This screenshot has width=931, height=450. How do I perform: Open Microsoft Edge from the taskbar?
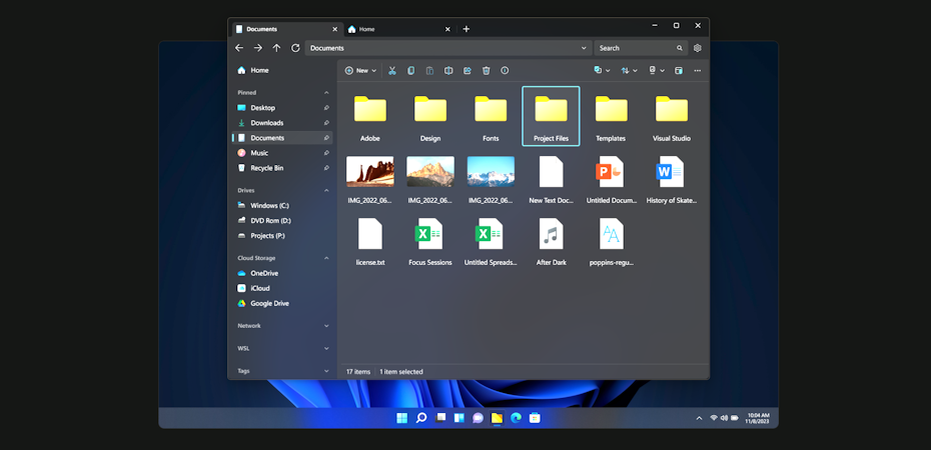[x=516, y=418]
